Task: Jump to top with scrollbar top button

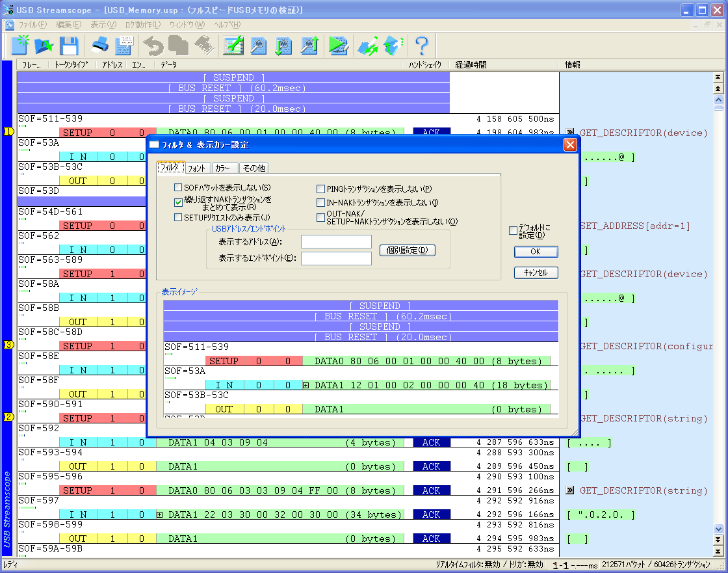Action: click(718, 77)
